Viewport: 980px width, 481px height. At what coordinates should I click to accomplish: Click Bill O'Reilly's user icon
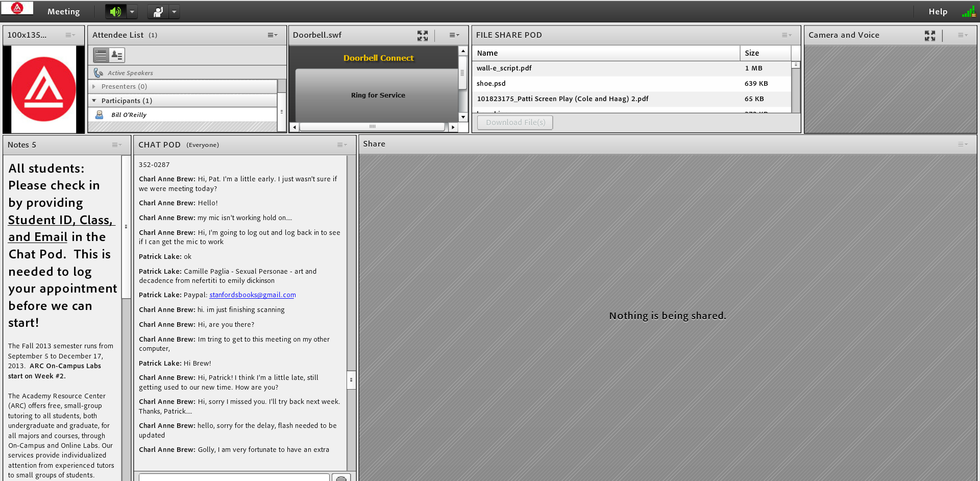pyautogui.click(x=100, y=115)
